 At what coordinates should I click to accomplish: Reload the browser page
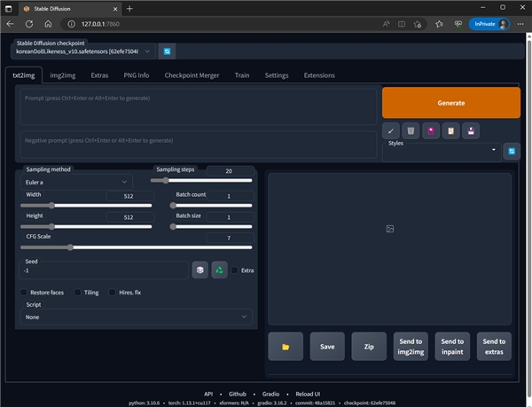coord(29,24)
